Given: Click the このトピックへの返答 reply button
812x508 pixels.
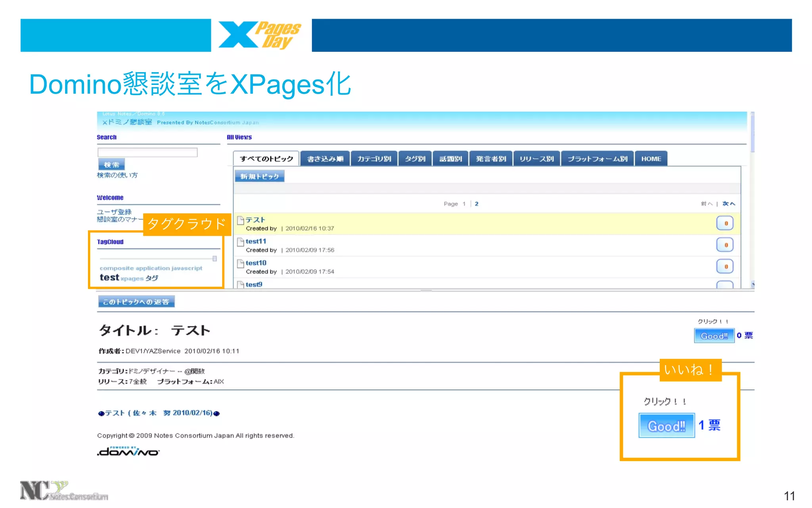Looking at the screenshot, I should (x=136, y=302).
